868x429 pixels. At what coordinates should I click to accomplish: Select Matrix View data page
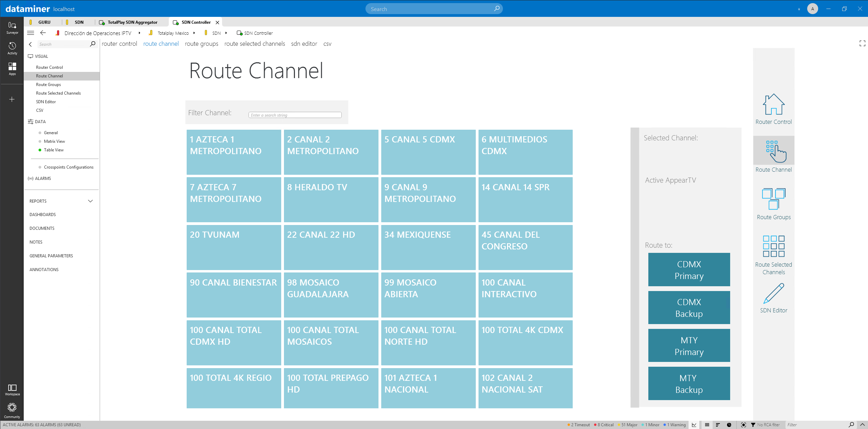point(54,141)
